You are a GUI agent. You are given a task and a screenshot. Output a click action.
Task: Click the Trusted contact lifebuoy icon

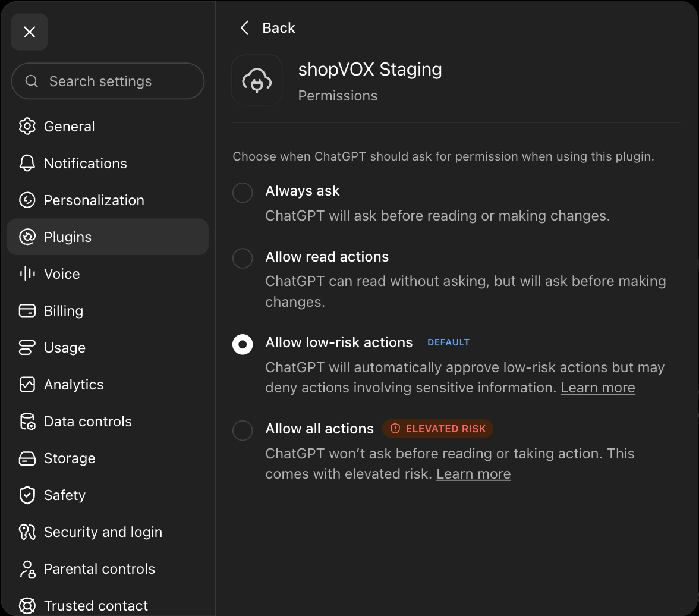coord(27,606)
